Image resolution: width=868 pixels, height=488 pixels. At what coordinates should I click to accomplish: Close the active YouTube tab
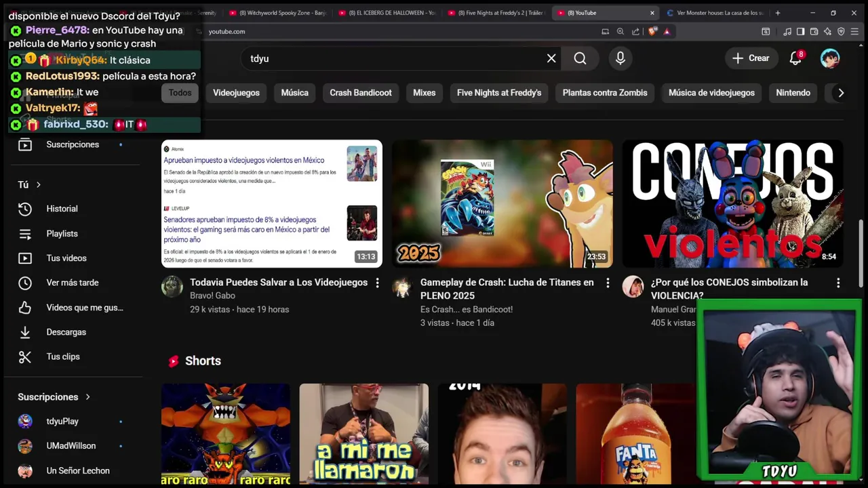coord(652,12)
